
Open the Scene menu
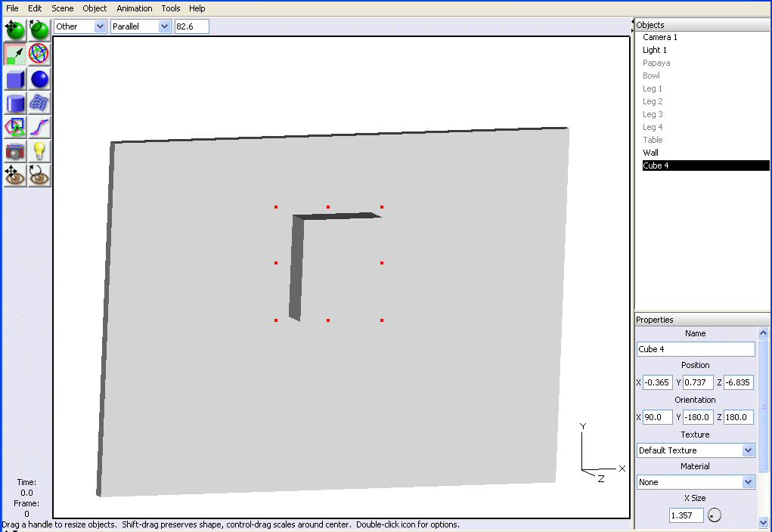pyautogui.click(x=63, y=8)
